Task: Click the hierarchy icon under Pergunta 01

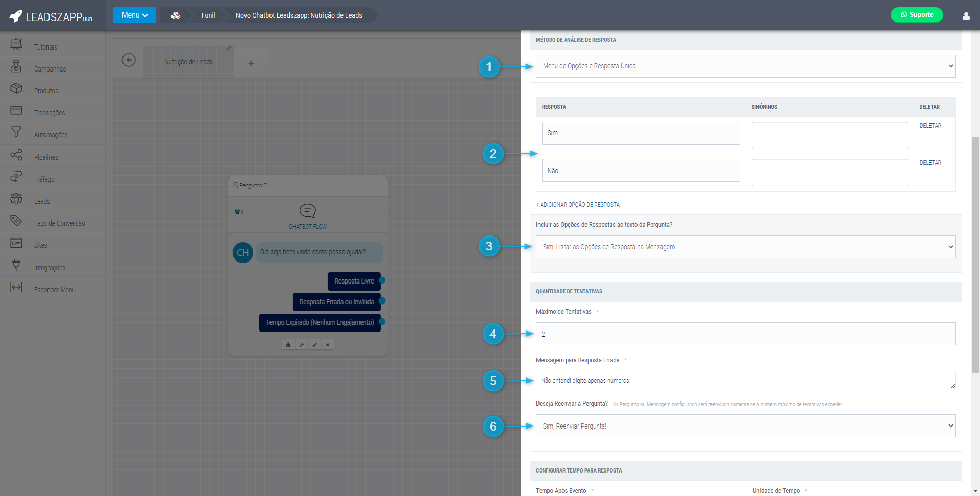Action: (288, 345)
